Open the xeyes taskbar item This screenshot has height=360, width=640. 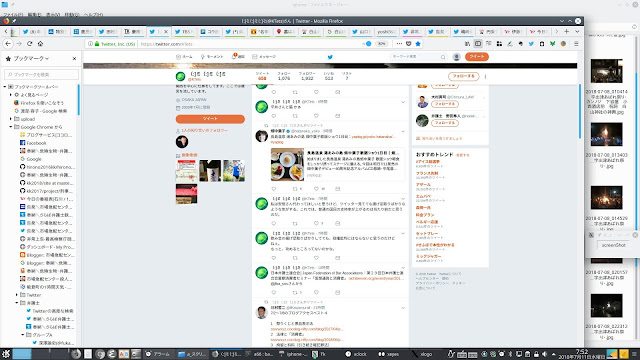[x=389, y=354]
